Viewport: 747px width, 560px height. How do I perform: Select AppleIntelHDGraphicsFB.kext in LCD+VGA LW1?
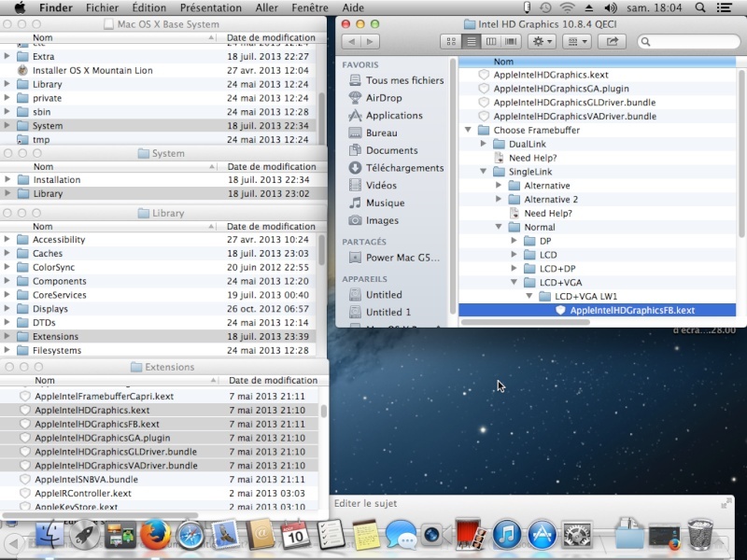tap(598, 310)
